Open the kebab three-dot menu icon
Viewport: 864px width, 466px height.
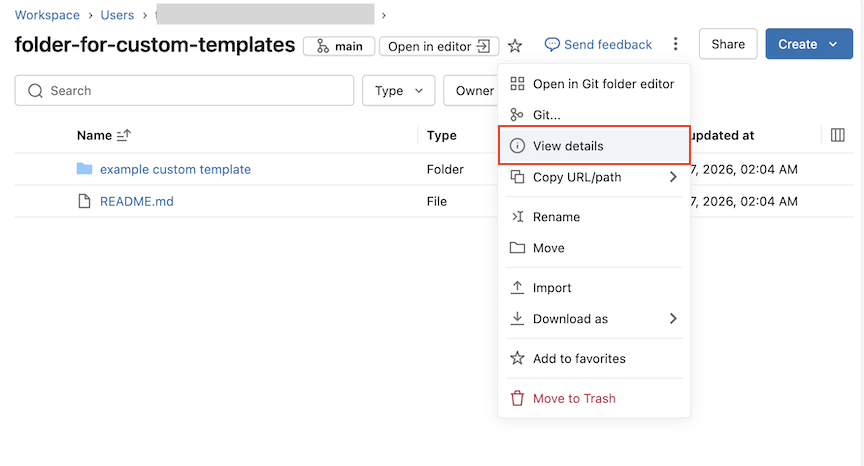point(676,44)
